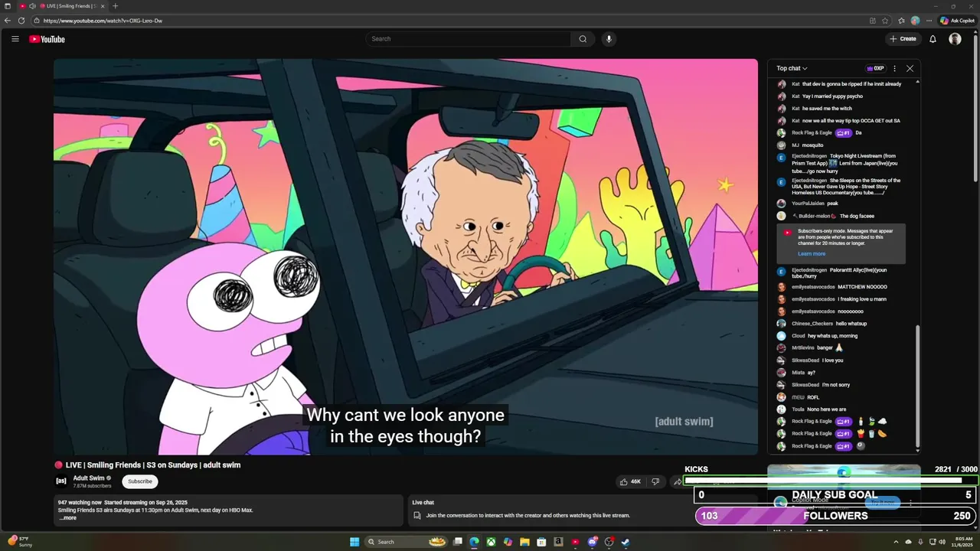Mute the tab via speaker icon
Viewport: 980px width, 551px height.
point(32,6)
